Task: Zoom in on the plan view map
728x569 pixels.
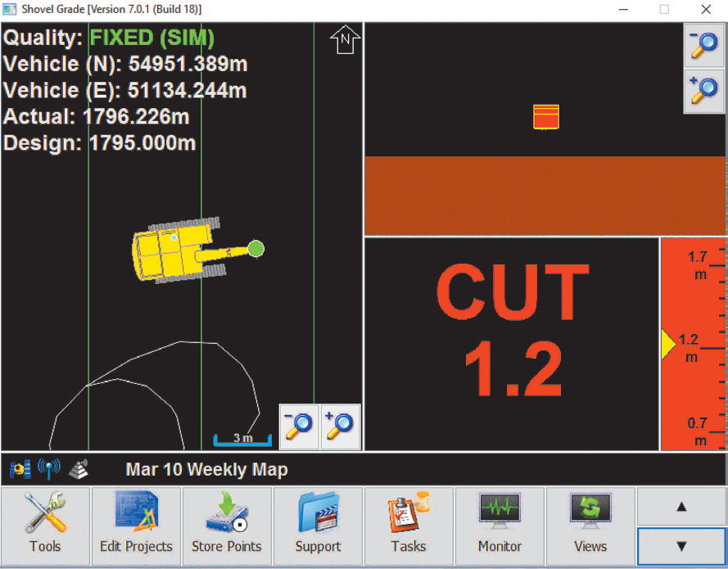Action: click(x=341, y=427)
